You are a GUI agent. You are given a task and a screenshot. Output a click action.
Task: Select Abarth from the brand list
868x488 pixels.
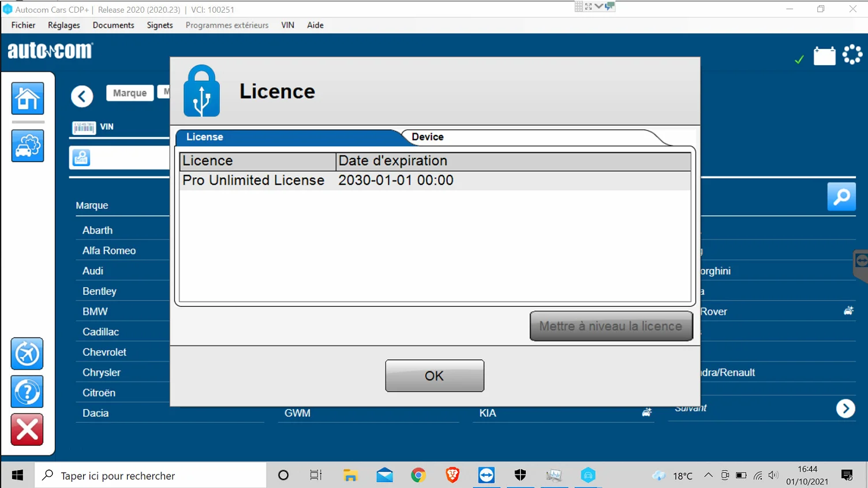coord(98,230)
